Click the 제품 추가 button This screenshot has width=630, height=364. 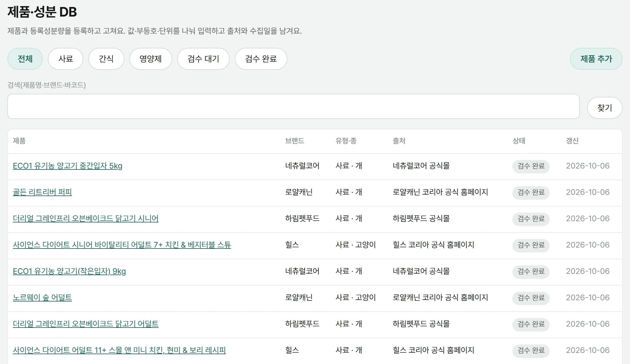coord(596,59)
